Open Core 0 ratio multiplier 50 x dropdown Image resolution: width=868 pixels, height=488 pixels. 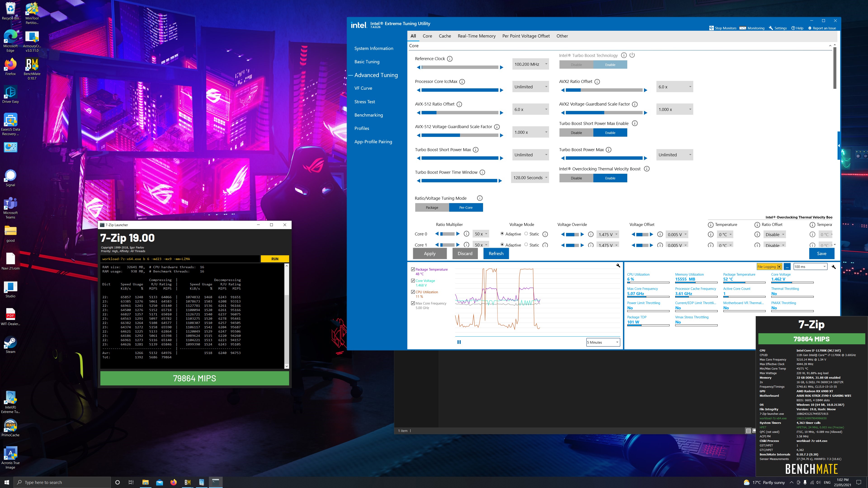tap(481, 234)
